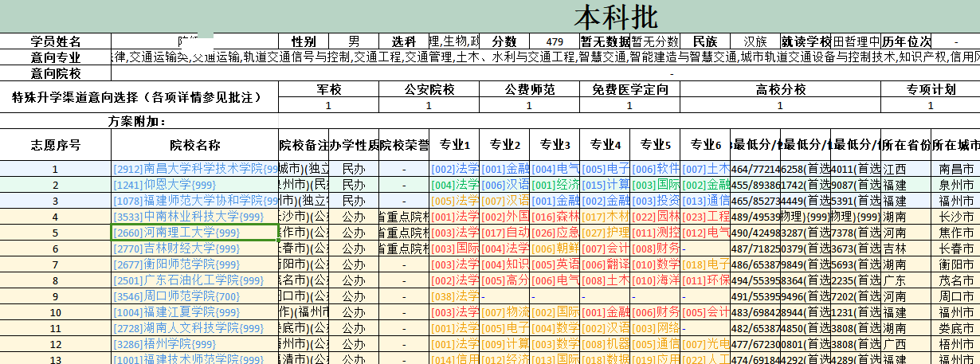Select the 泉州市 city cell
Image resolution: width=980 pixels, height=364 pixels.
coord(955,185)
